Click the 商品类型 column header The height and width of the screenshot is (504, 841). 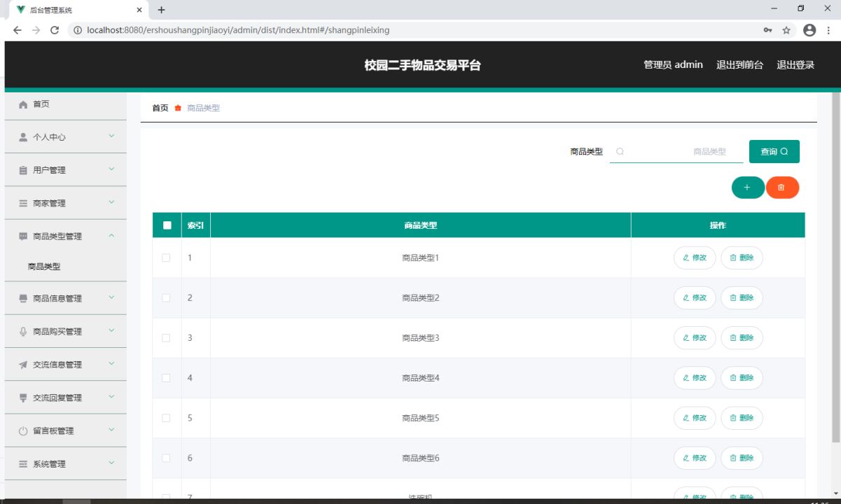(x=420, y=225)
